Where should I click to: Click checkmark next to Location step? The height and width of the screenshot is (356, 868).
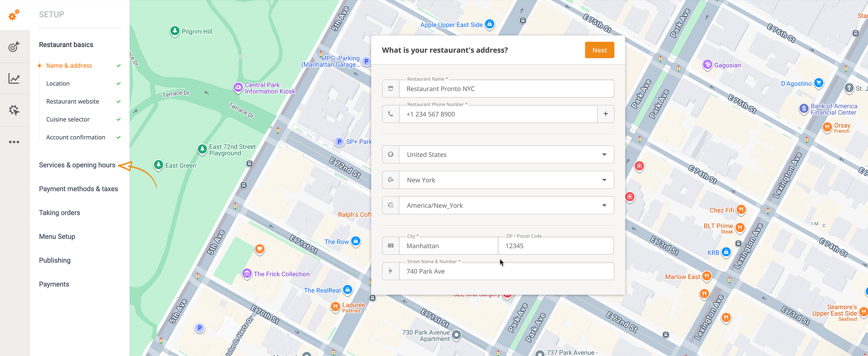(118, 84)
